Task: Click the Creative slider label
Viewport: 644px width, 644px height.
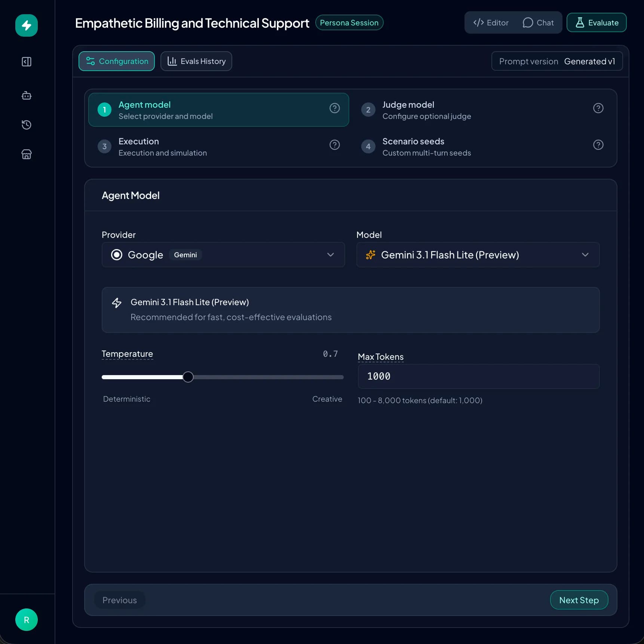Action: coord(327,399)
